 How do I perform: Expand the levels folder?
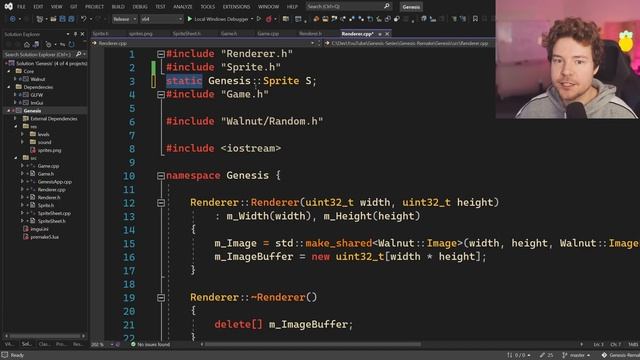pos(22,134)
